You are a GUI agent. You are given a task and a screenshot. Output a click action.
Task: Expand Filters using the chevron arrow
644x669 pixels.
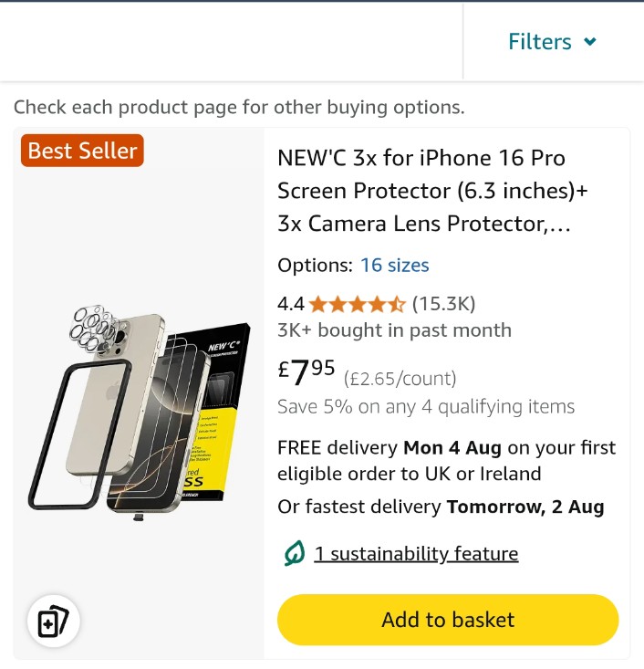[x=590, y=41]
